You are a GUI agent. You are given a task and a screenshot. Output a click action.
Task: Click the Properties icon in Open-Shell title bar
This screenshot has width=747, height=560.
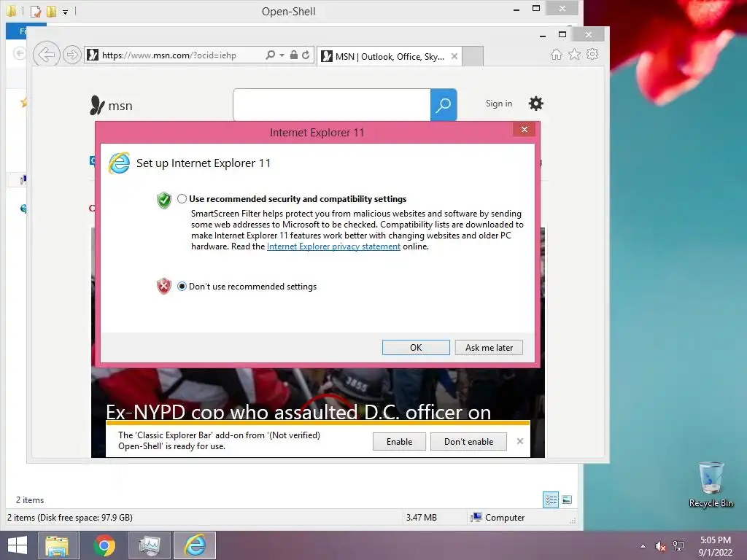tap(36, 11)
